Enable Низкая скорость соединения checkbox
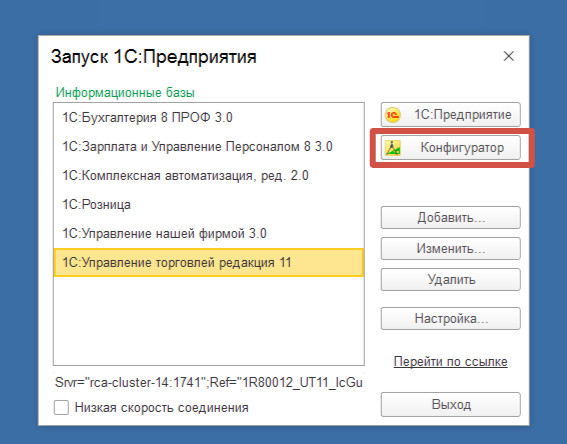Image resolution: width=567 pixels, height=444 pixels. coord(61,407)
